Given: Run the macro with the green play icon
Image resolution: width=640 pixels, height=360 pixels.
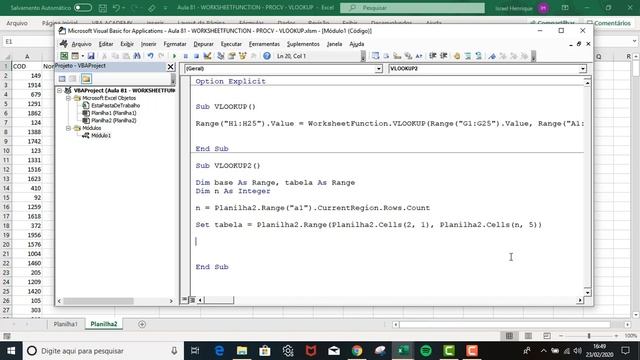Looking at the screenshot, I should (174, 56).
